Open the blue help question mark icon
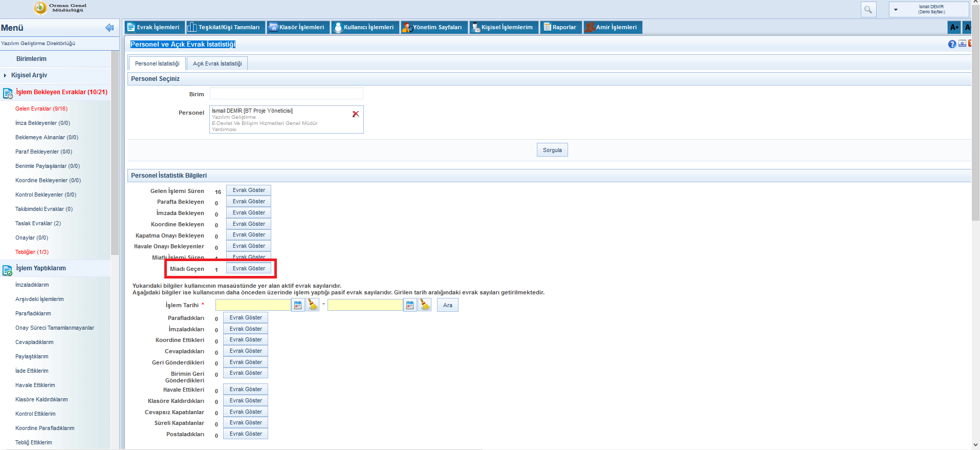This screenshot has height=450, width=980. 952,44
